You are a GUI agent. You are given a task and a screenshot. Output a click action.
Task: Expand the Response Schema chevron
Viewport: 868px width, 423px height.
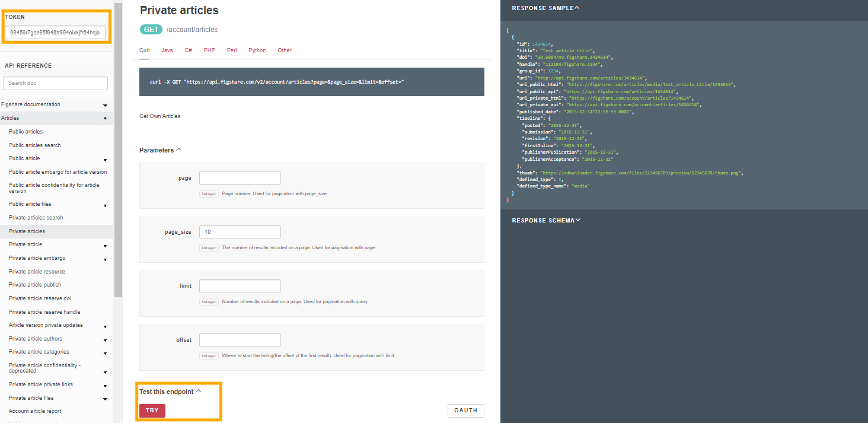pos(578,220)
